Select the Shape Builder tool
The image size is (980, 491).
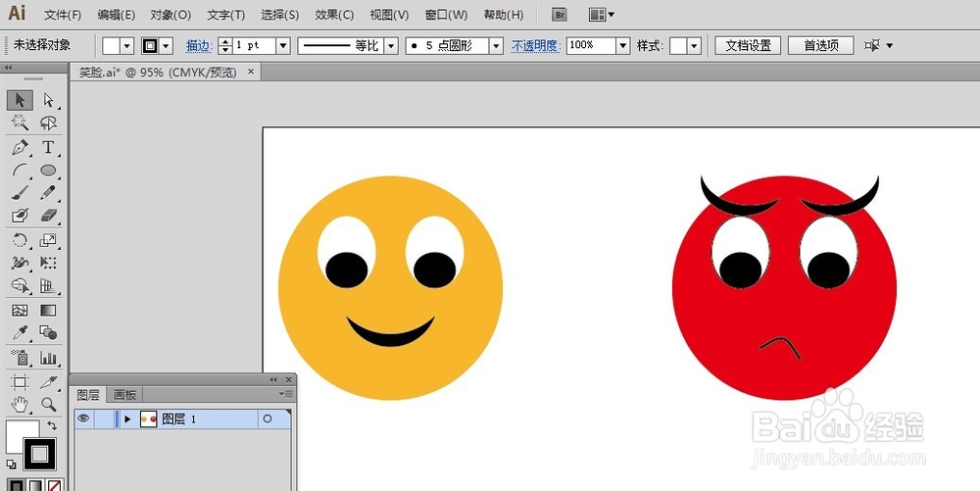[20, 286]
